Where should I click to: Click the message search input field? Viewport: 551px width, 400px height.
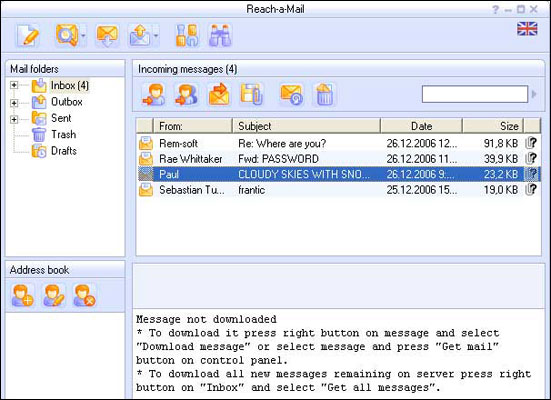tap(475, 94)
